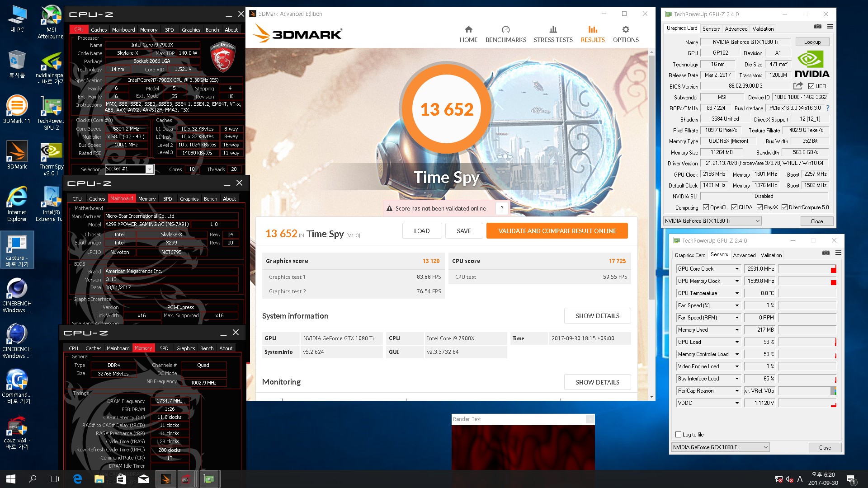The width and height of the screenshot is (868, 488).
Task: Open Bench tab in CPU-Z Memory window
Action: click(x=207, y=348)
